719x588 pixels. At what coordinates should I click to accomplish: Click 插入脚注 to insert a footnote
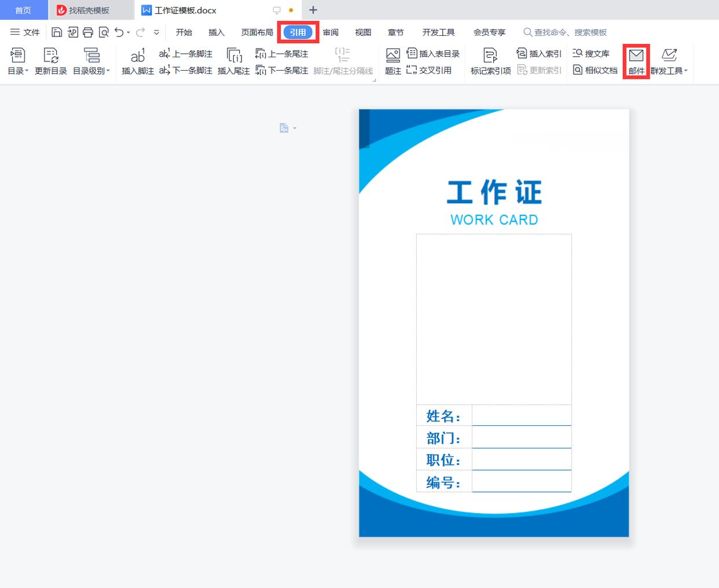(138, 62)
